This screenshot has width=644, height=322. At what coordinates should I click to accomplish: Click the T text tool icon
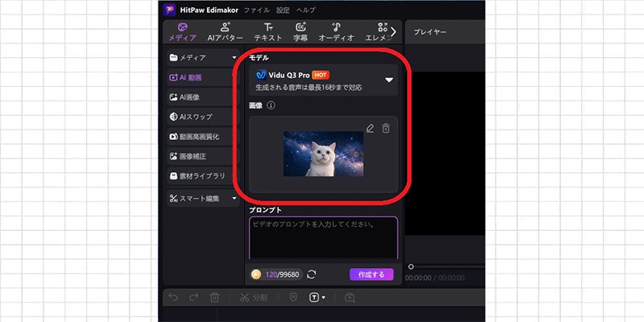coord(314,297)
